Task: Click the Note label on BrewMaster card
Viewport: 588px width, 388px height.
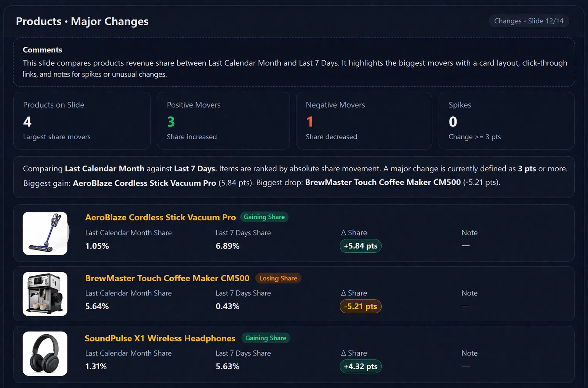Action: click(469, 293)
